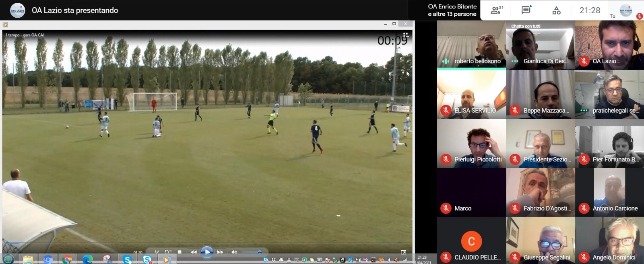Select ELISA SERVILIO's video tile

pyautogui.click(x=471, y=94)
